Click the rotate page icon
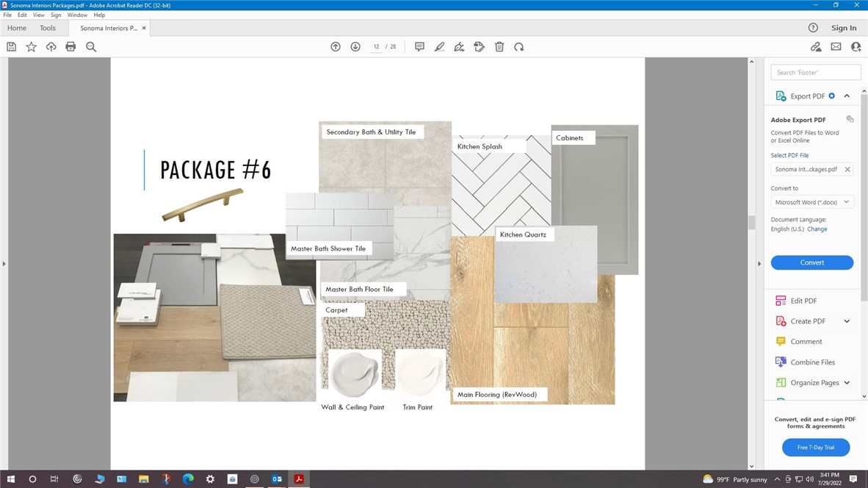868x488 pixels. [519, 47]
